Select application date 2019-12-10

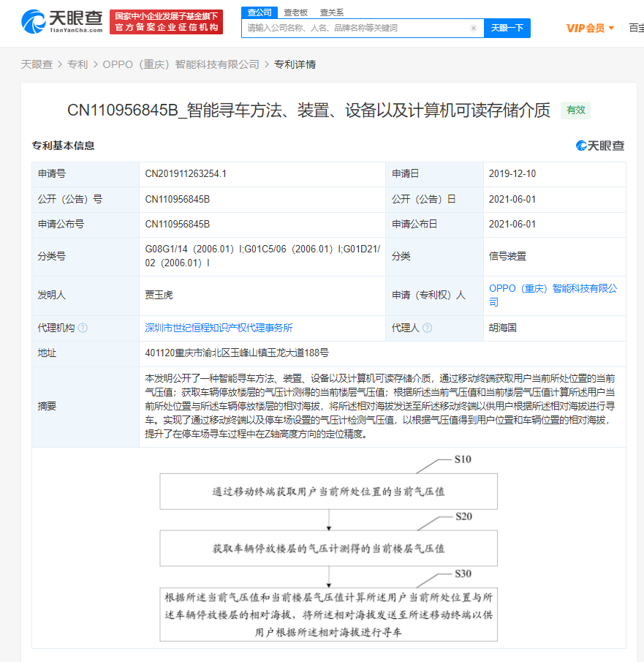click(512, 173)
